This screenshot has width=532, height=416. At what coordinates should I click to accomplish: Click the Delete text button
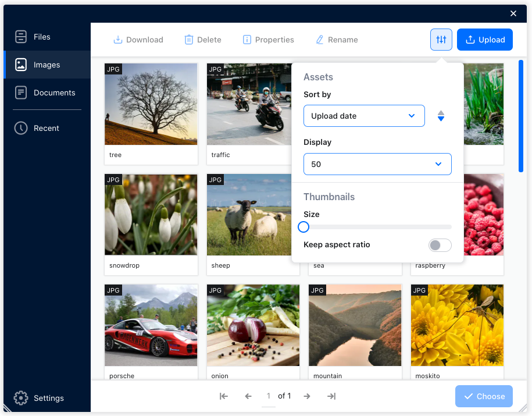tap(209, 40)
